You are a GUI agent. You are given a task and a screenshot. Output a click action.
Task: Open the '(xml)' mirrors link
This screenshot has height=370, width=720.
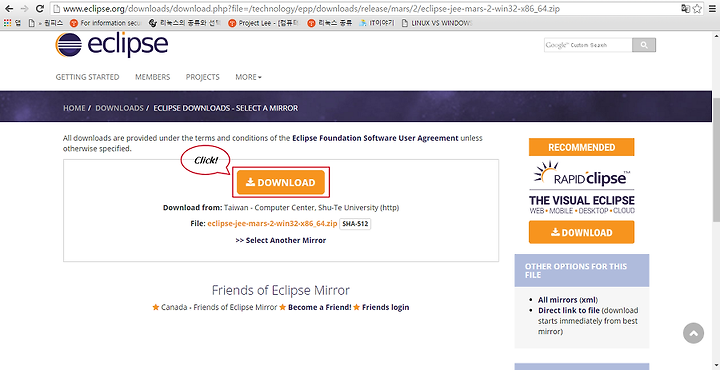[589, 300]
